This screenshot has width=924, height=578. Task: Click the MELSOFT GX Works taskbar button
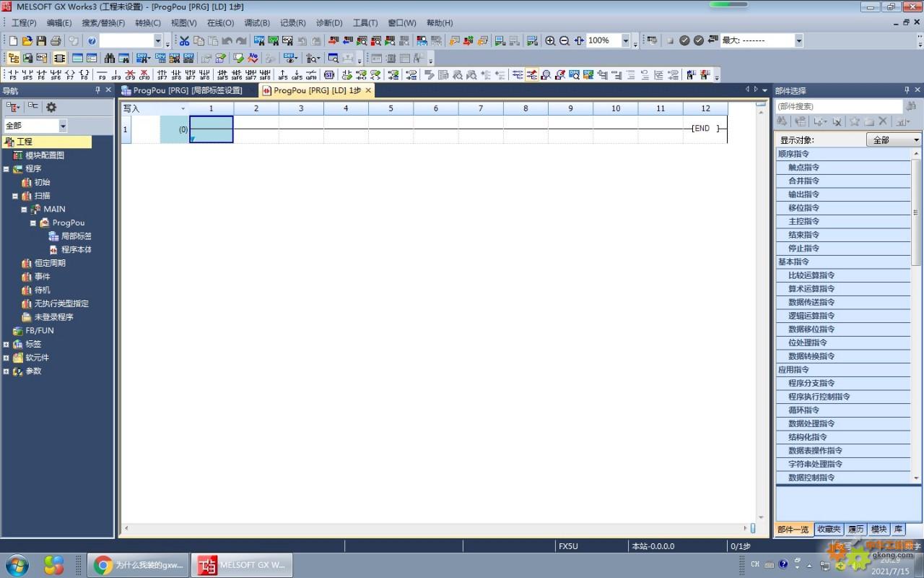[x=242, y=565]
